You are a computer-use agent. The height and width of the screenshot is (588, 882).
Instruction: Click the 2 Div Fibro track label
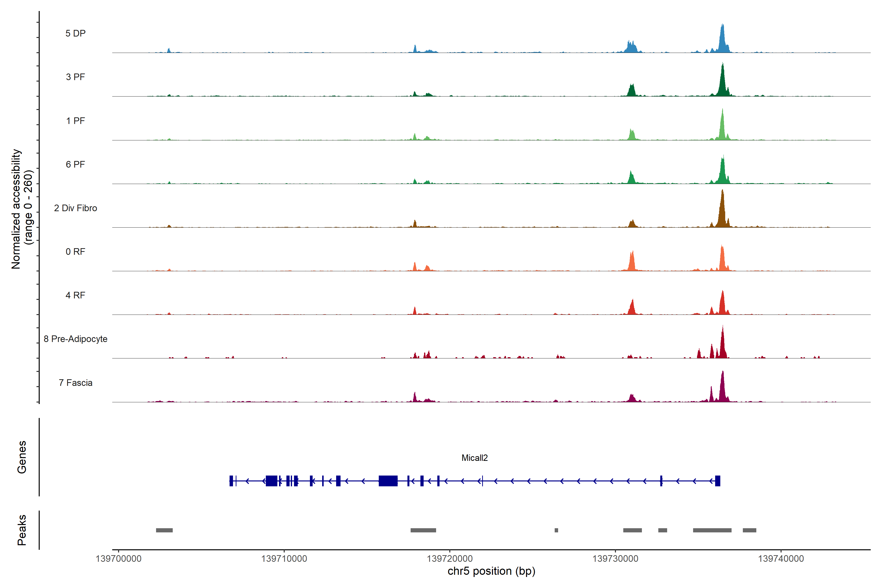[x=75, y=208]
